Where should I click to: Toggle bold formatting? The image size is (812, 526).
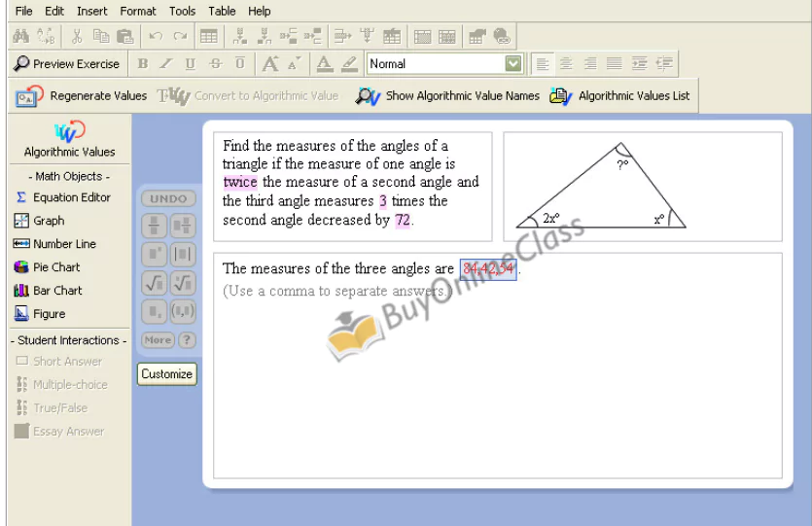(143, 64)
